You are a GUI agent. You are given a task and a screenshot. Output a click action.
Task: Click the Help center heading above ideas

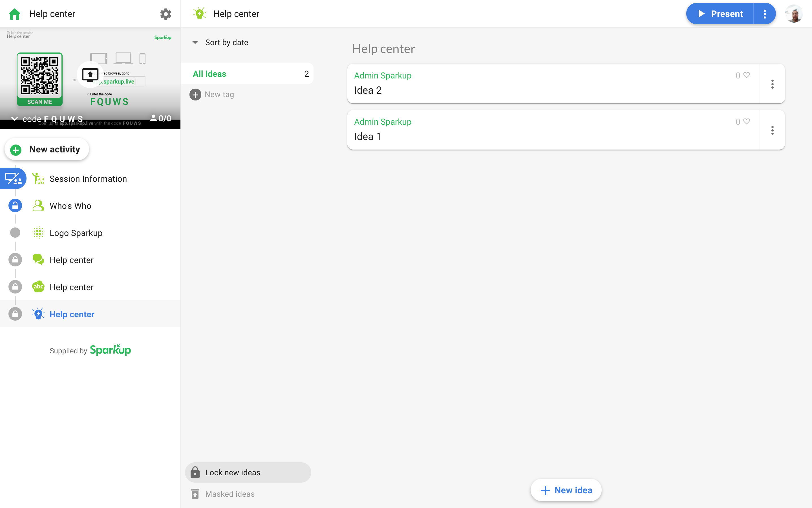(383, 49)
